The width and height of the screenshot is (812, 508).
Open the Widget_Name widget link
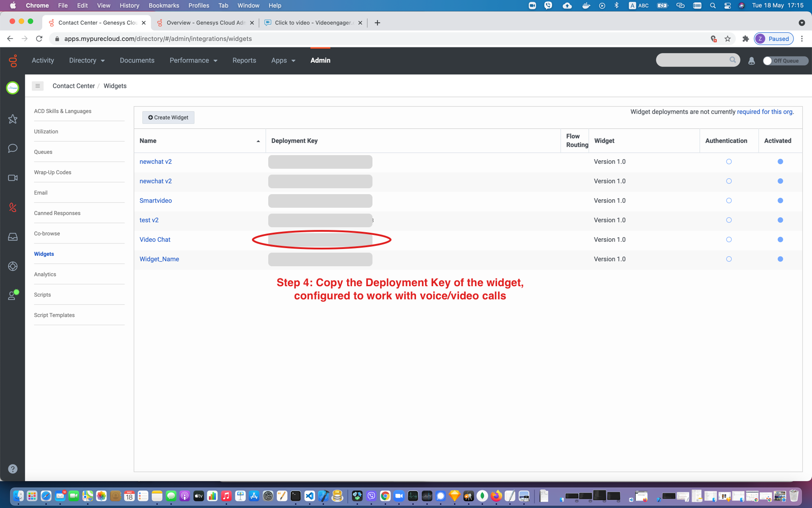[x=159, y=259]
